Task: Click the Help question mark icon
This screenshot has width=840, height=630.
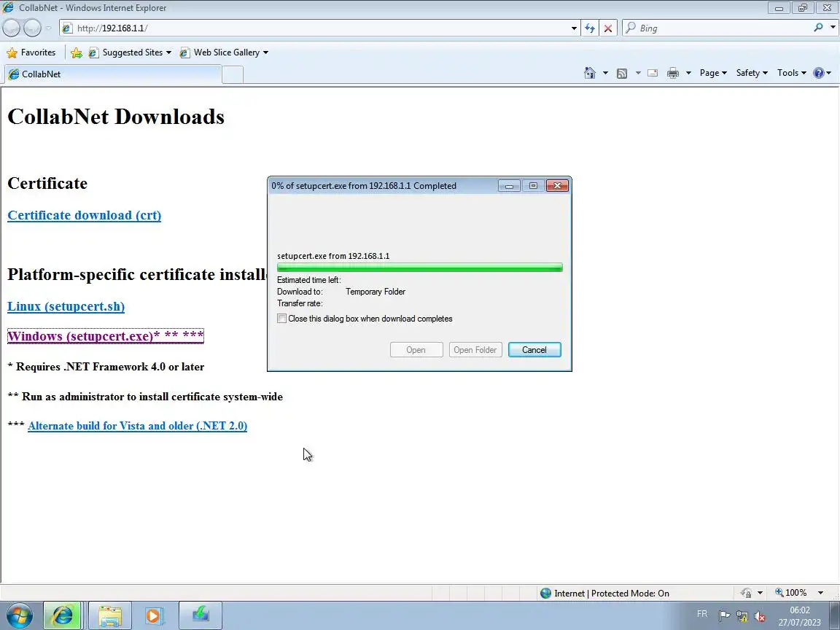Action: pos(819,73)
